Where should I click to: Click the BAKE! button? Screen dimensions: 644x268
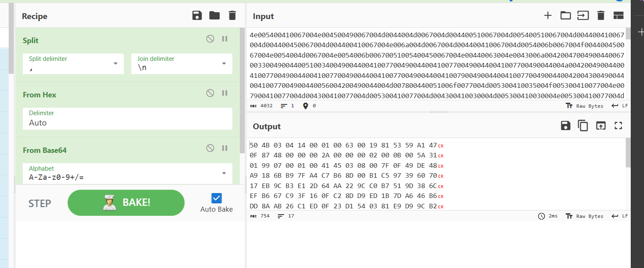[x=126, y=203]
